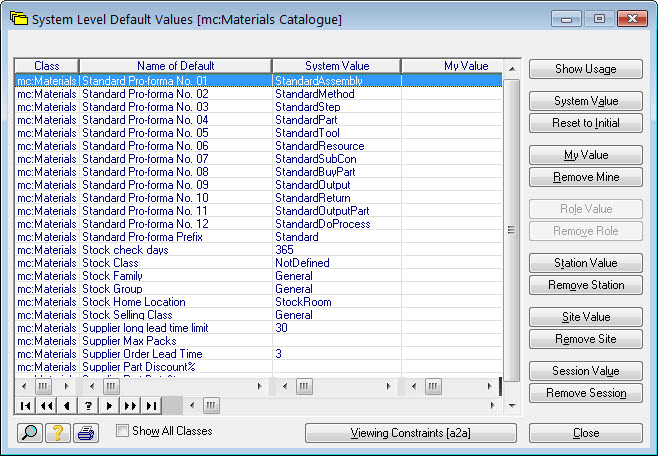This screenshot has height=456, width=658.
Task: Click the Remove Session button
Action: 586,393
